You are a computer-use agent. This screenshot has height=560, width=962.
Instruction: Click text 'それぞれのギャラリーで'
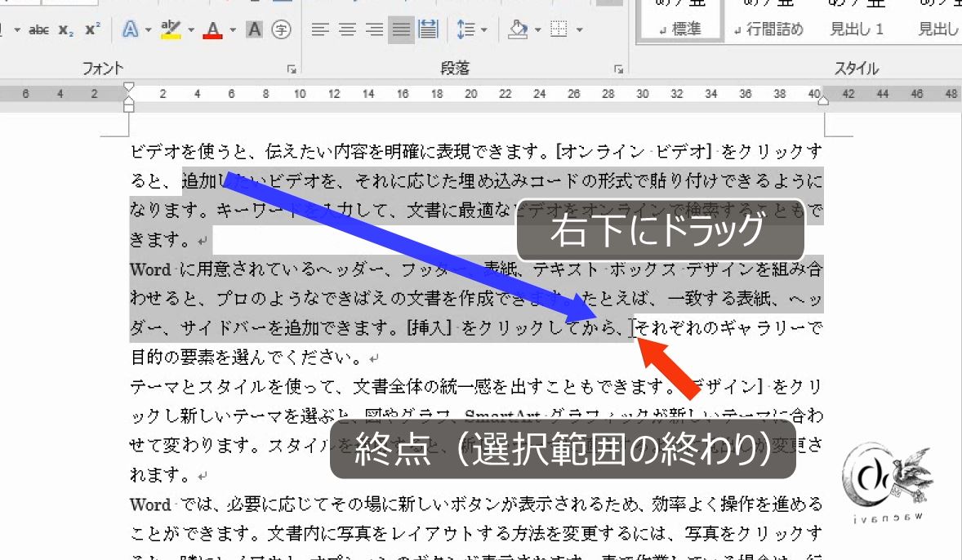728,328
